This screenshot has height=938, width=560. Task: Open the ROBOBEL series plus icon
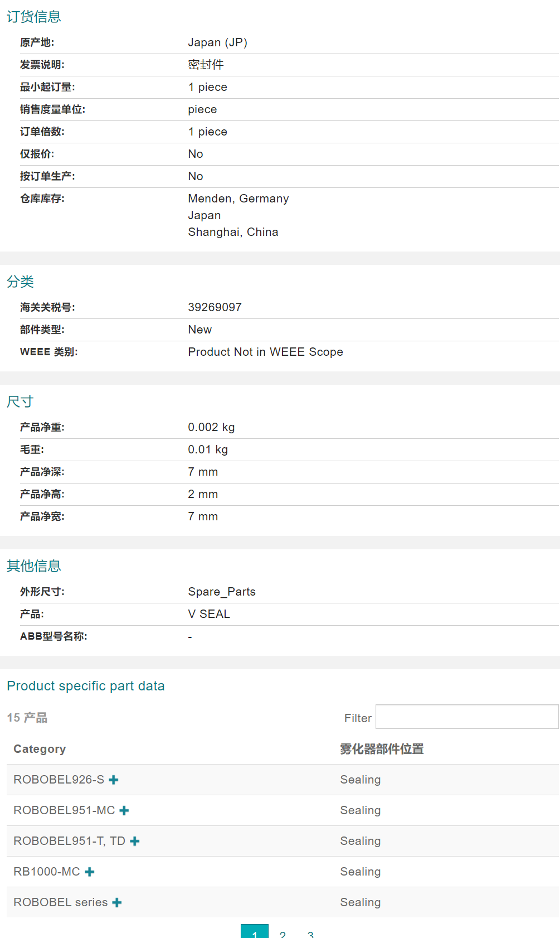(x=116, y=902)
